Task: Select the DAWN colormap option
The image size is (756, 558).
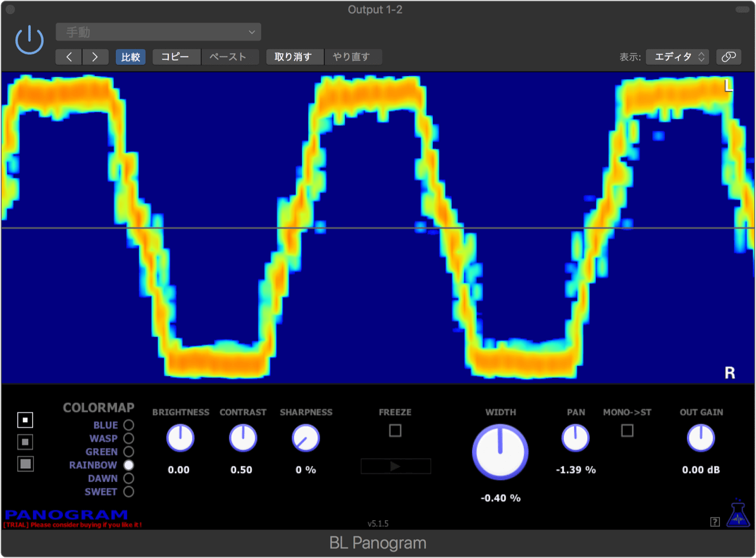Action: coord(128,478)
